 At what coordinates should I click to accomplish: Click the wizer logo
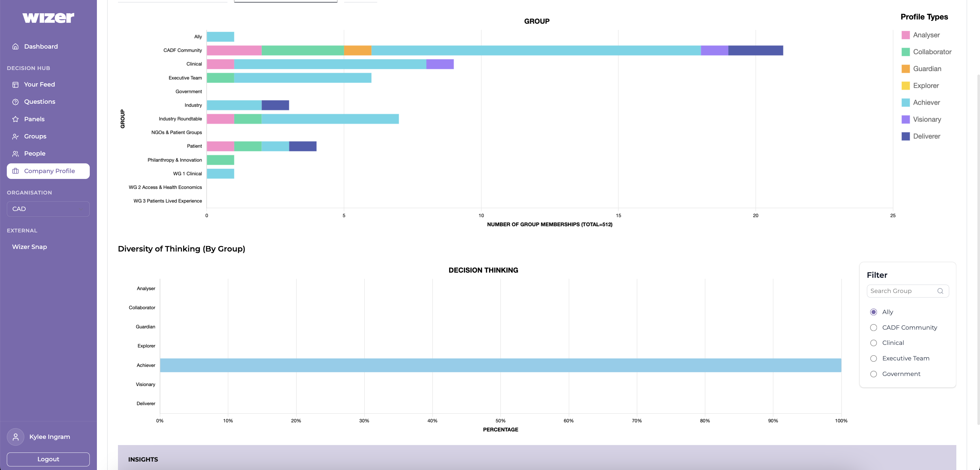coord(48,18)
